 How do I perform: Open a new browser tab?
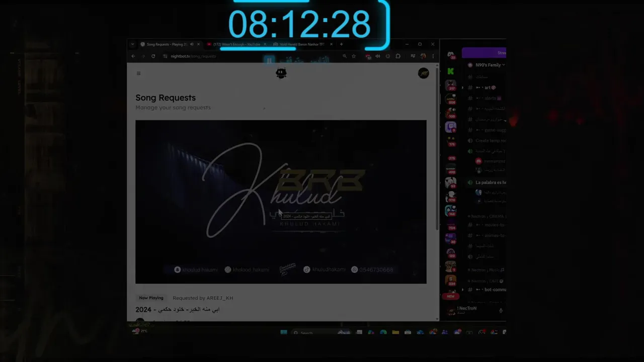[x=342, y=44]
